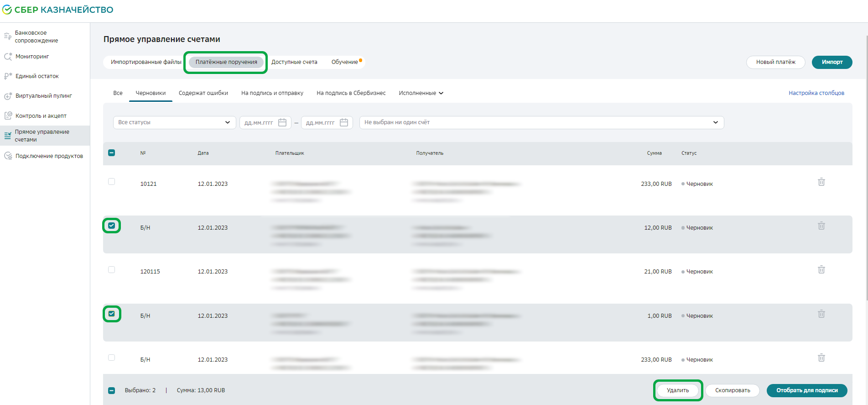Select the Содержат ошибки tab
Viewport: 868px width, 405px height.
tap(203, 93)
